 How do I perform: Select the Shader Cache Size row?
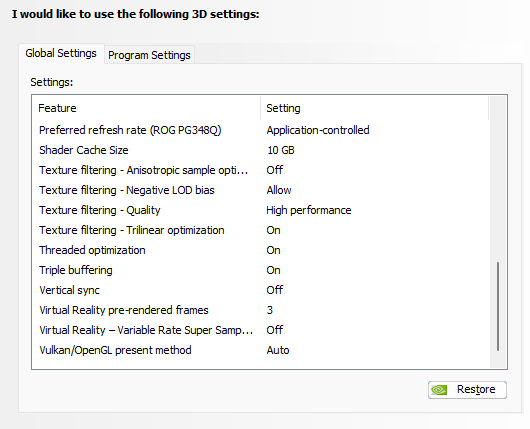pos(261,150)
